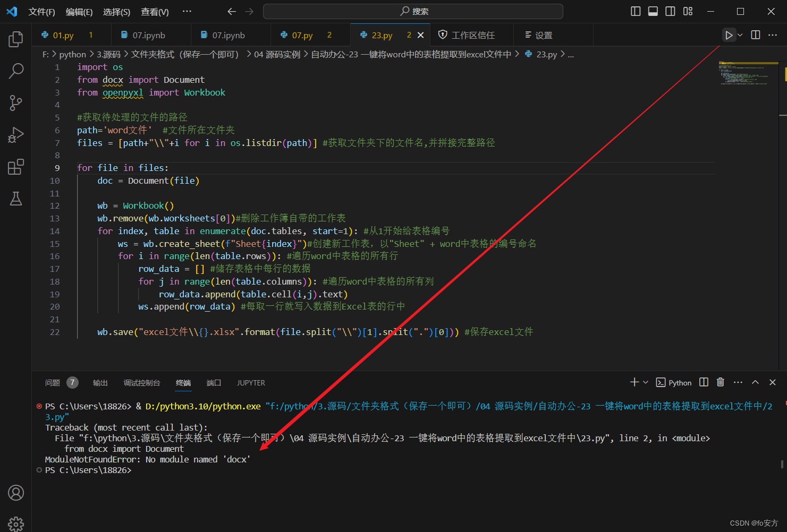Open the Source Control view
The width and height of the screenshot is (787, 532).
16,103
